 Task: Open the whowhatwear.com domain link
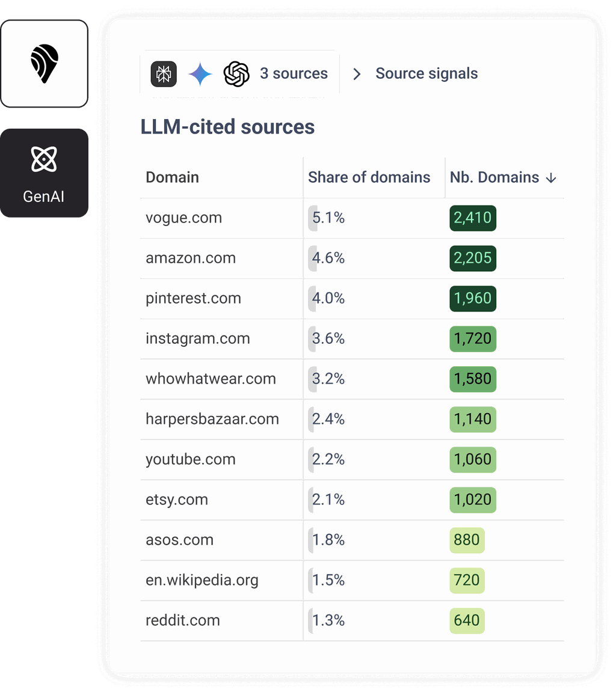211,379
